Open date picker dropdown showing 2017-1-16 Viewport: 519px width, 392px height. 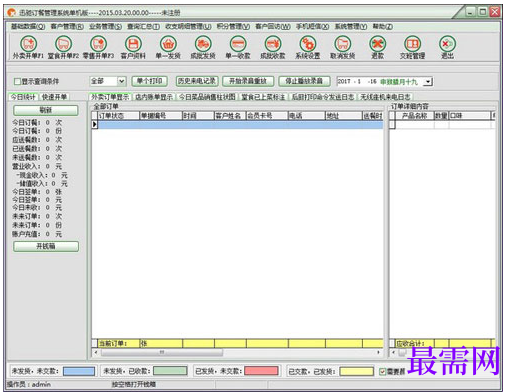click(x=428, y=81)
